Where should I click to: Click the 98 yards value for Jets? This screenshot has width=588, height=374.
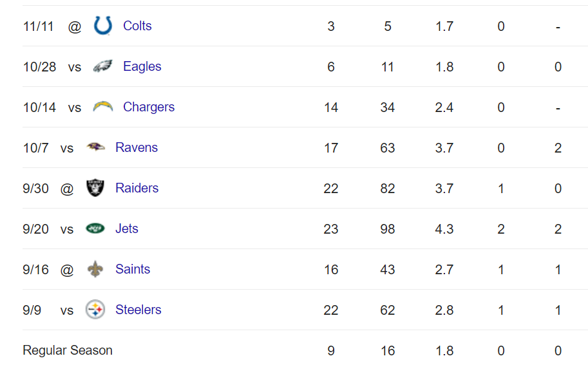point(387,229)
